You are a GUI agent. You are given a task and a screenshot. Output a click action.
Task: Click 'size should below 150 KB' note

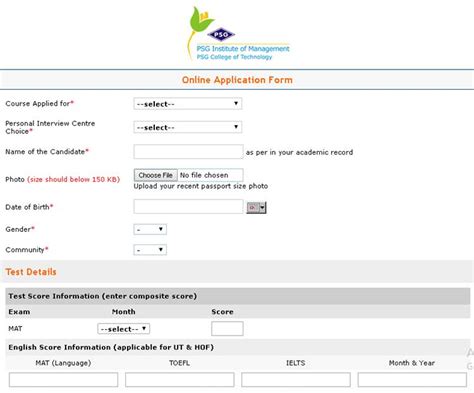pos(73,179)
